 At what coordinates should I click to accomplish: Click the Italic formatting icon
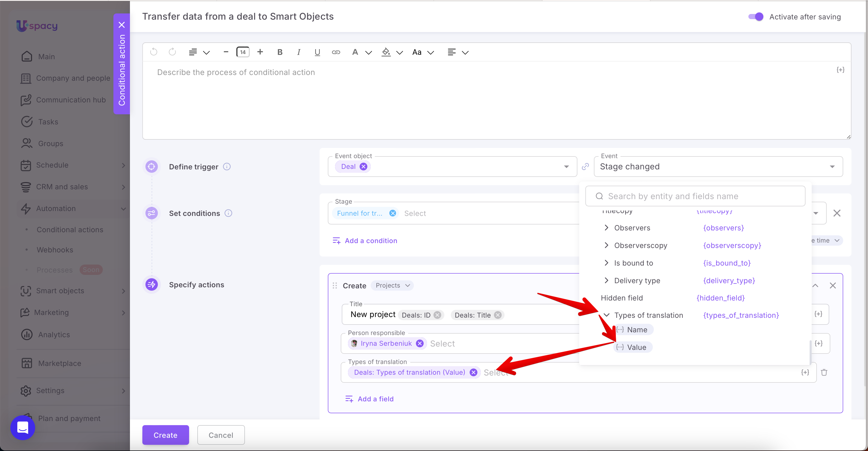[299, 52]
